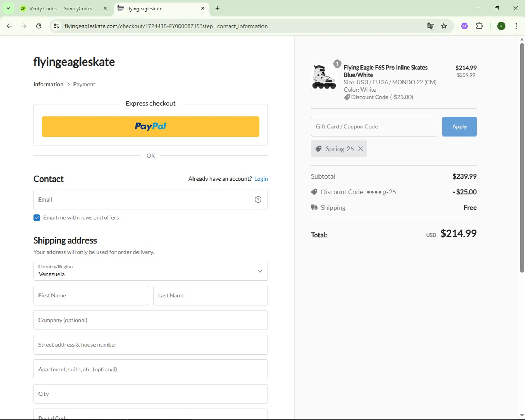Switch to the Verify Codes SimplyCodes tab
The width and height of the screenshot is (525, 420).
(61, 9)
